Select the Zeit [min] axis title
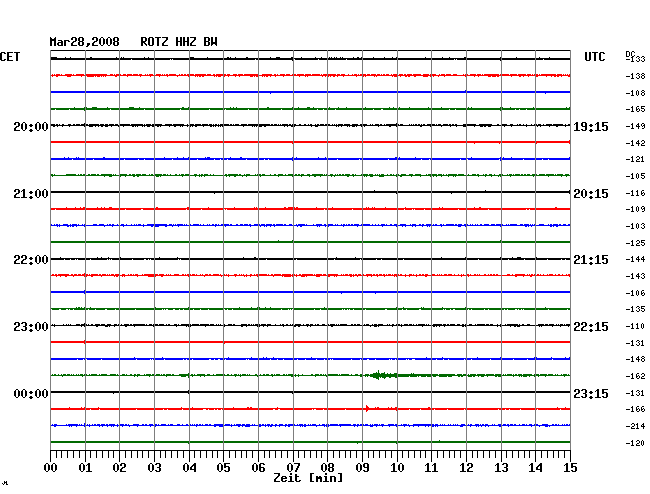 pyautogui.click(x=308, y=478)
